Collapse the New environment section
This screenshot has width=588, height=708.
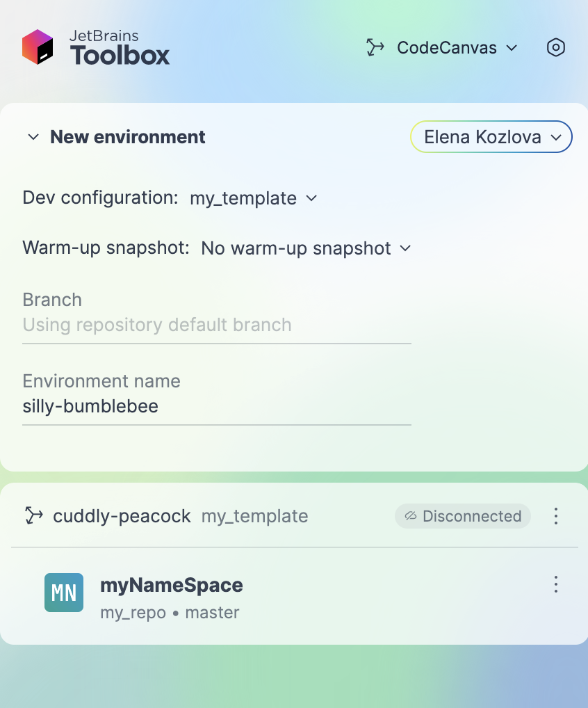tap(33, 137)
